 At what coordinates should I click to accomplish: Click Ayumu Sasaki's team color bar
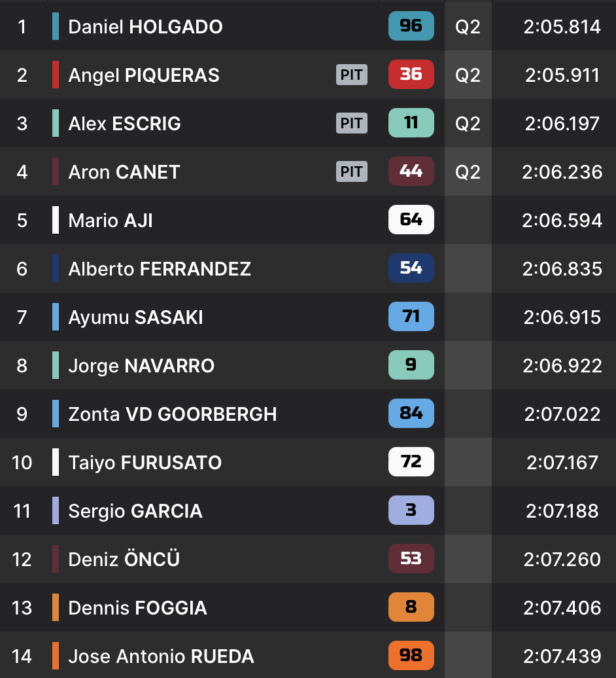(x=56, y=317)
